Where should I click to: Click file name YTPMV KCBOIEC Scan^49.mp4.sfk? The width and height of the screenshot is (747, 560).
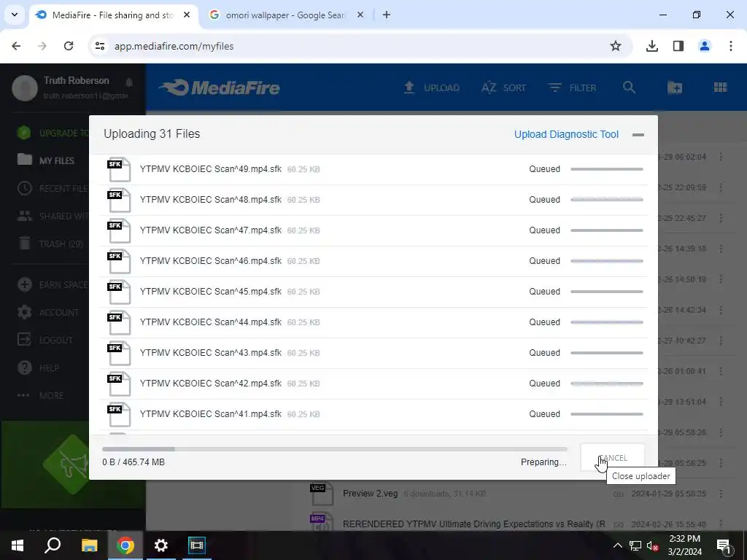211,169
